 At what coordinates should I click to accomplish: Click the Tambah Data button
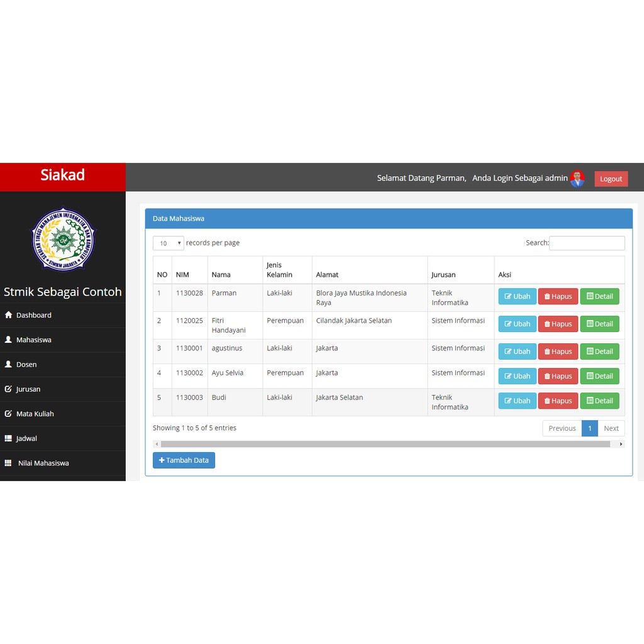coord(184,460)
